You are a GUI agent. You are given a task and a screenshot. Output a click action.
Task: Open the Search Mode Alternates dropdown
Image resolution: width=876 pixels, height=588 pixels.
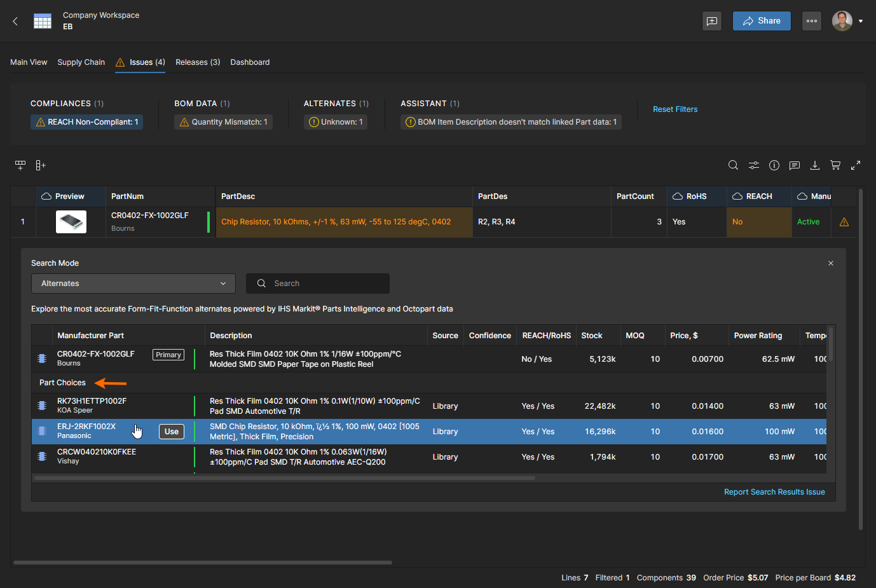coord(133,284)
